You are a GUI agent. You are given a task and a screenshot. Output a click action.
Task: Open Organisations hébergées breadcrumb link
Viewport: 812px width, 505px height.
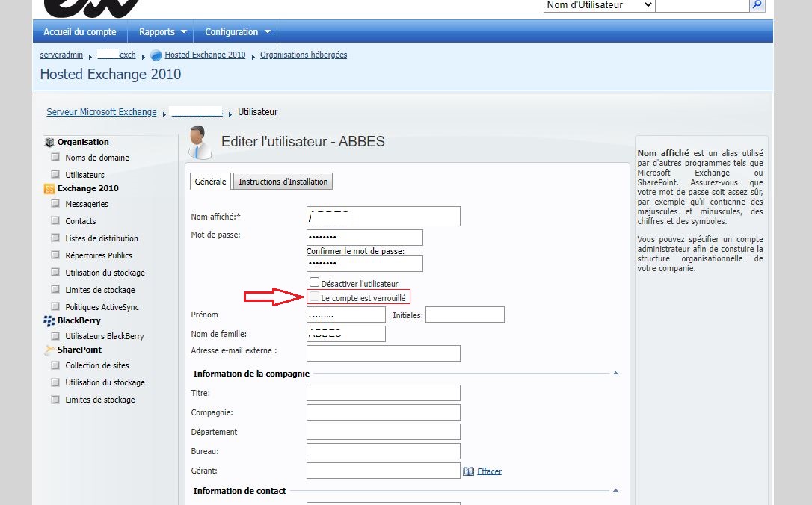(304, 55)
